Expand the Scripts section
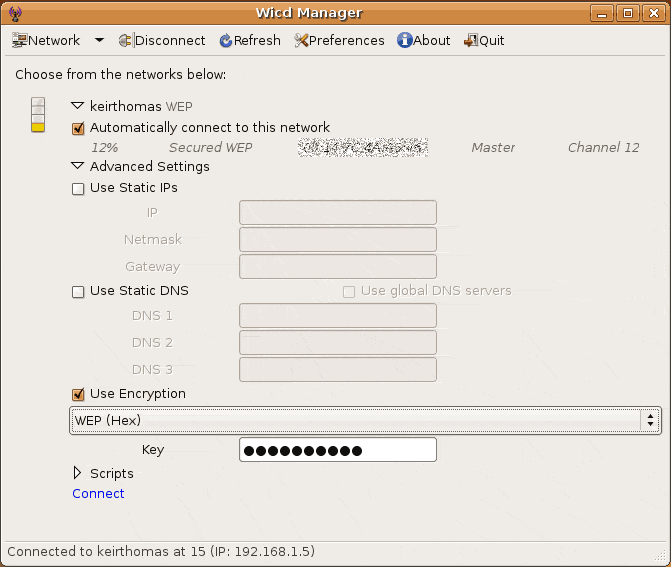 (77, 473)
